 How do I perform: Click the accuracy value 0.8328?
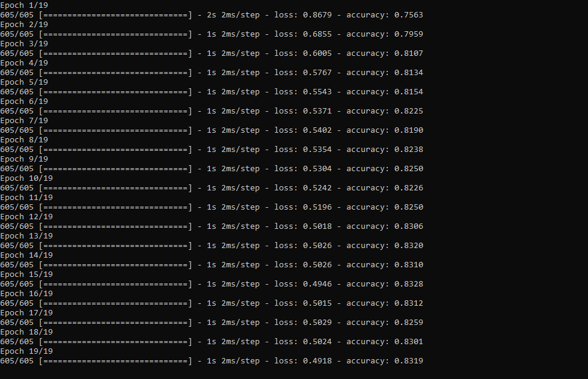point(408,284)
